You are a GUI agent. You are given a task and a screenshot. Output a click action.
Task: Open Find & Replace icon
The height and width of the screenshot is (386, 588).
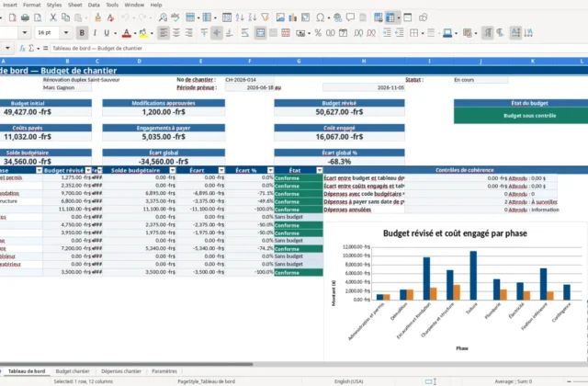coord(163,17)
